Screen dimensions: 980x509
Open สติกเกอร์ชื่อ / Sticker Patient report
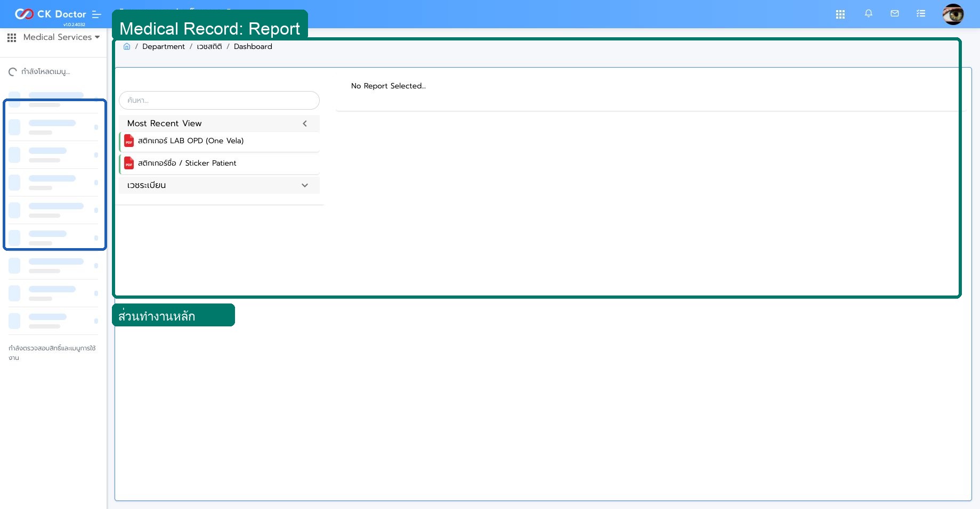(219, 163)
